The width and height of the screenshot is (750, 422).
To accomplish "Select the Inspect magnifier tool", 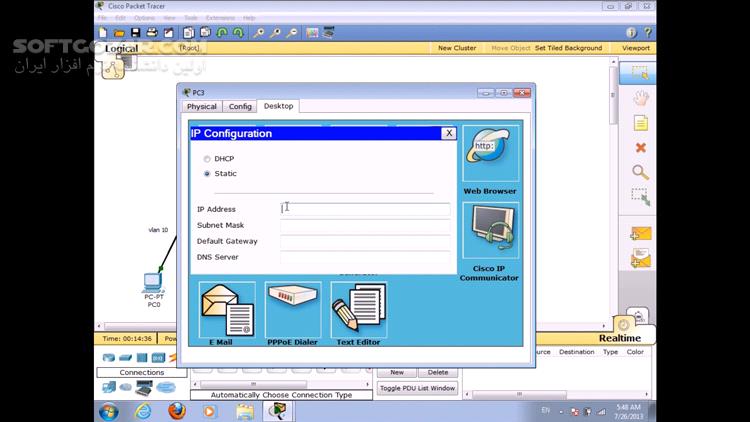I will (x=640, y=172).
